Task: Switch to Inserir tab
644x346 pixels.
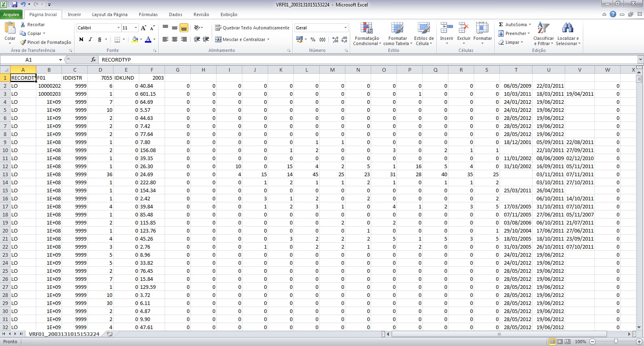Action: [74, 14]
